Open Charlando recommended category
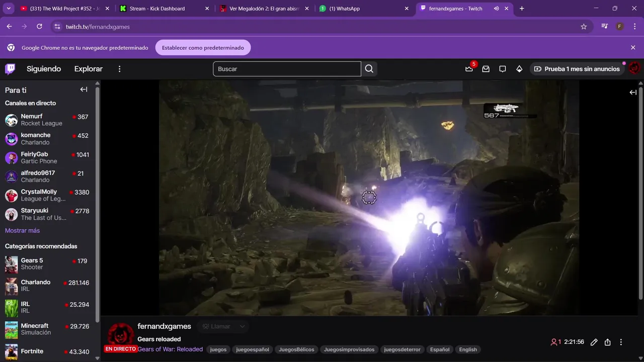The height and width of the screenshot is (362, 644). [48, 286]
